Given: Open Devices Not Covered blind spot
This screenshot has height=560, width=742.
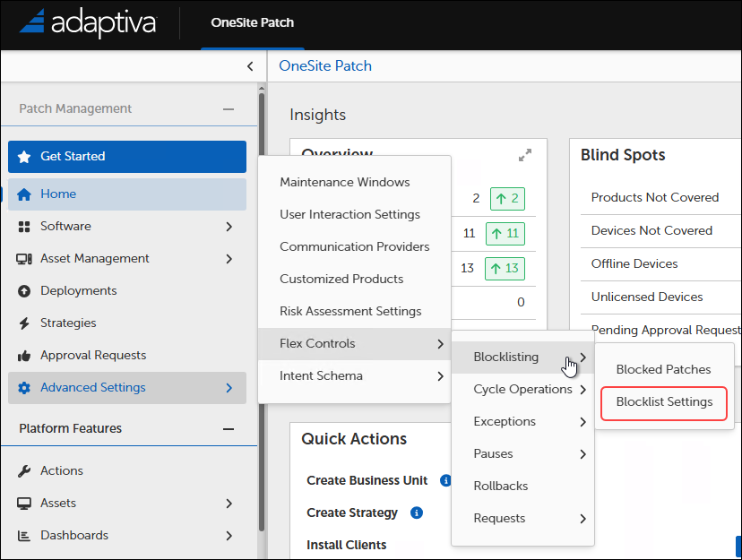Looking at the screenshot, I should click(x=651, y=231).
